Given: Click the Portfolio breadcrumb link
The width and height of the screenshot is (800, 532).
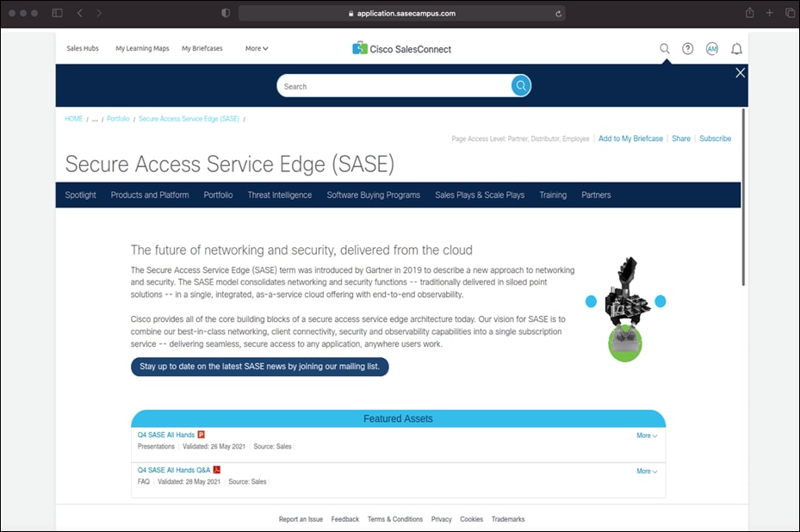Looking at the screenshot, I should coord(118,119).
